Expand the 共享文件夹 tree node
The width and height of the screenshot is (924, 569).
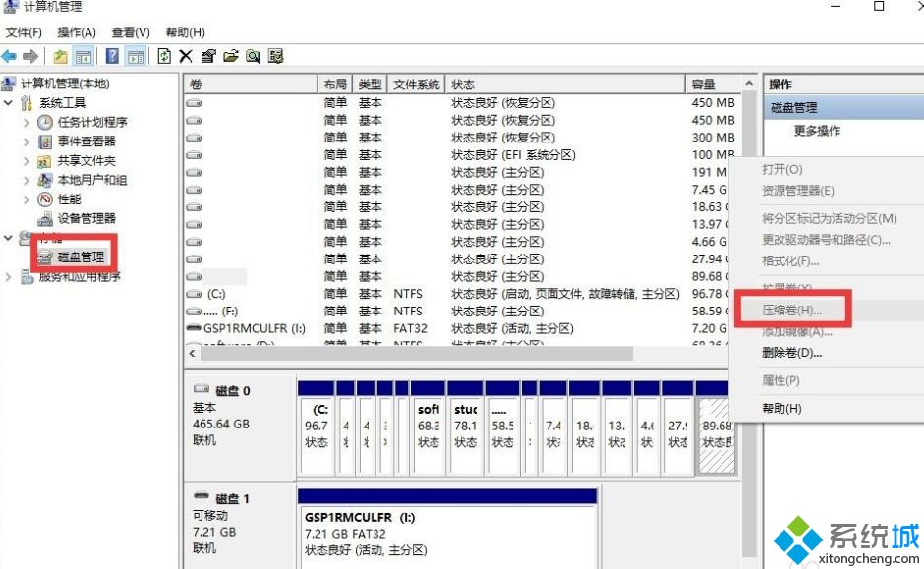click(x=26, y=161)
